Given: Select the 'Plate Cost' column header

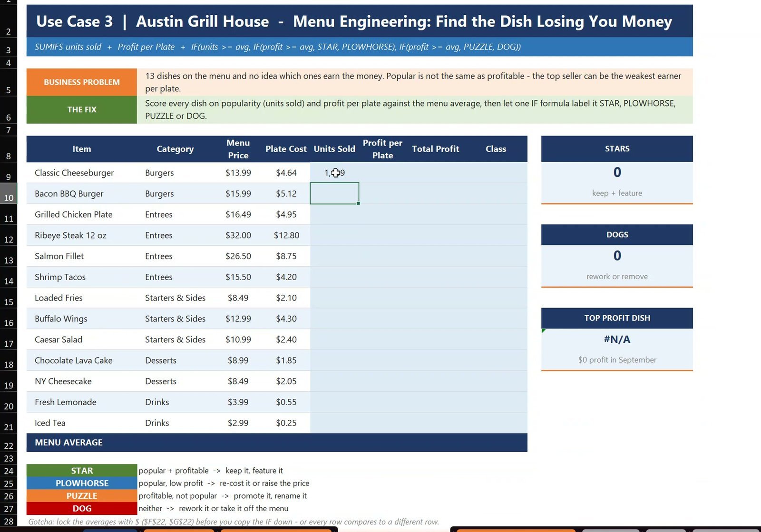Looking at the screenshot, I should 286,149.
